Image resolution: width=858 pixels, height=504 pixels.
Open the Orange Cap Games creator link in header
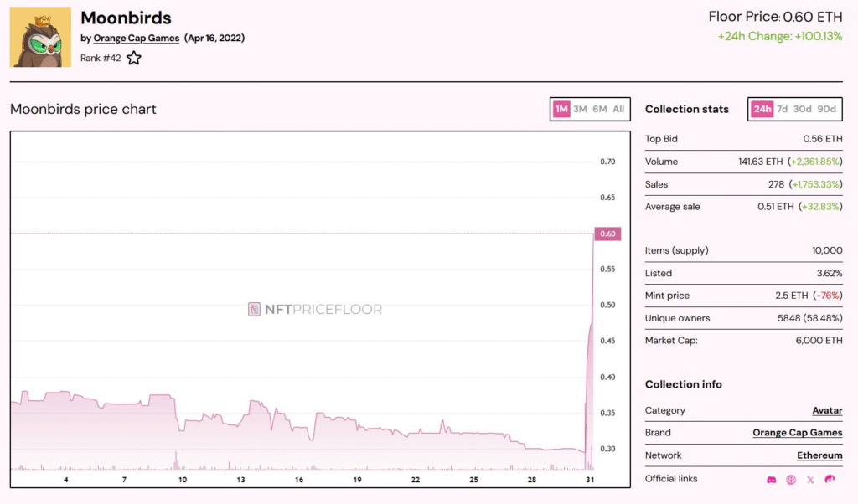click(x=137, y=39)
